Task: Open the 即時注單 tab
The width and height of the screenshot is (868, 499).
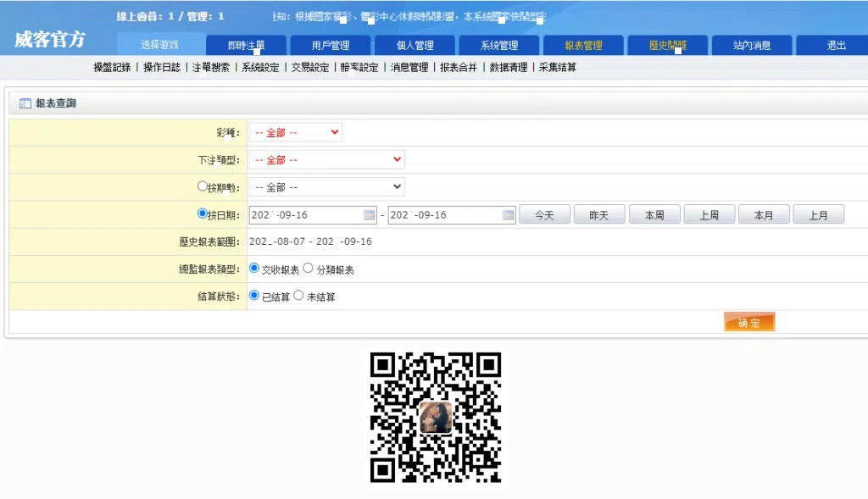Action: tap(247, 46)
